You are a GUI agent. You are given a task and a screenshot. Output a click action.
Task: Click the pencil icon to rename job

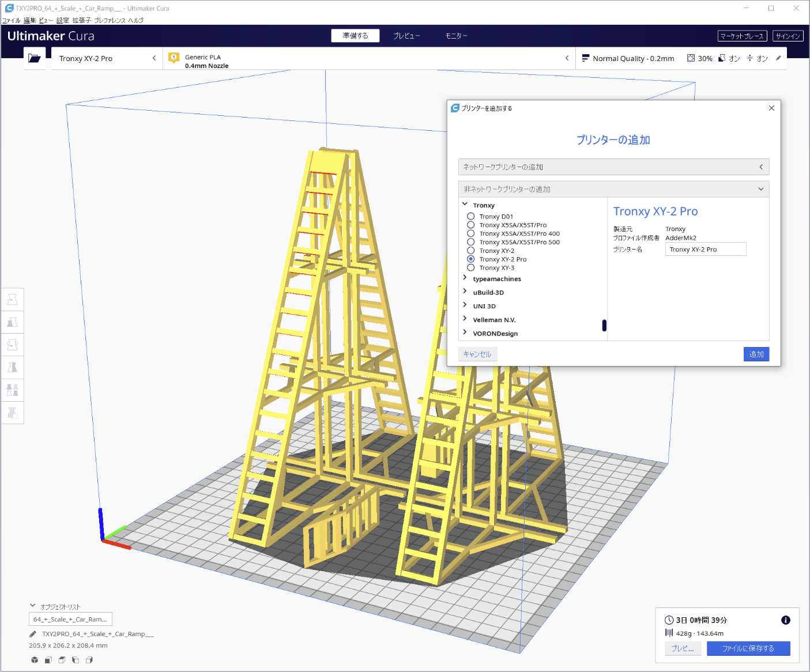pos(33,634)
